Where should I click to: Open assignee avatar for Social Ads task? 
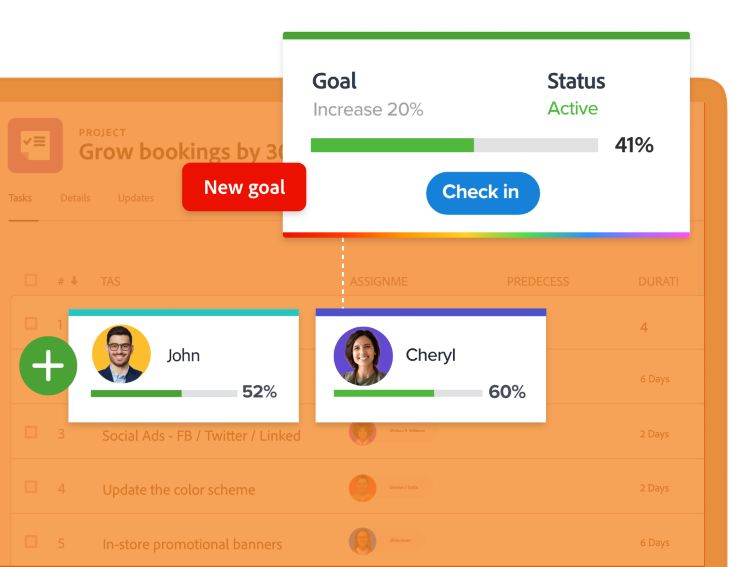click(x=363, y=433)
